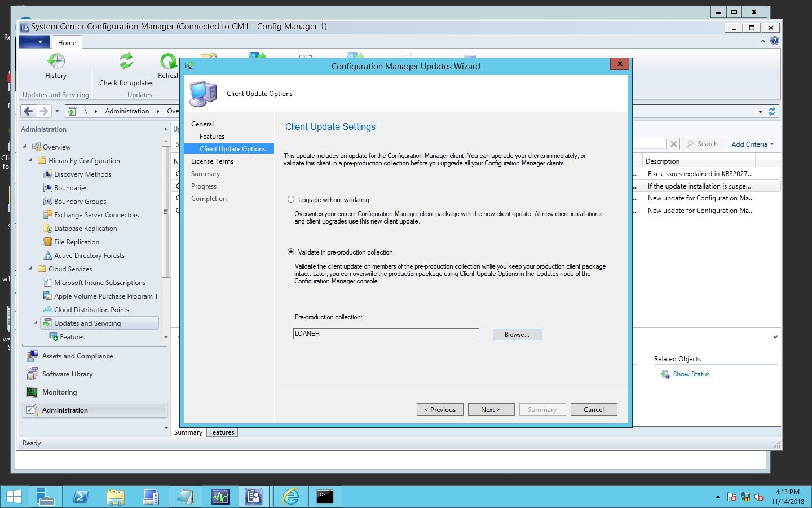Click the navigation tree vertical scrollbar

point(166,211)
